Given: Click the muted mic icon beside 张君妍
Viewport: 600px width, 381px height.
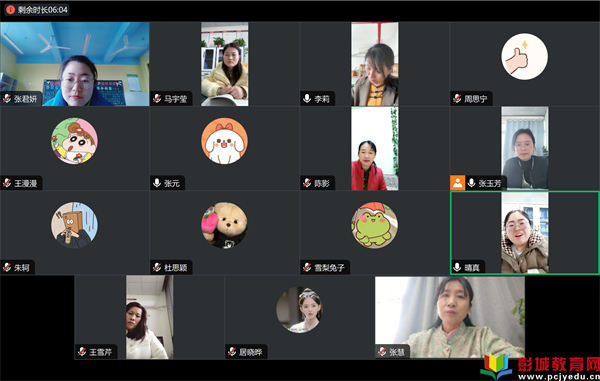Looking at the screenshot, I should click(x=7, y=99).
